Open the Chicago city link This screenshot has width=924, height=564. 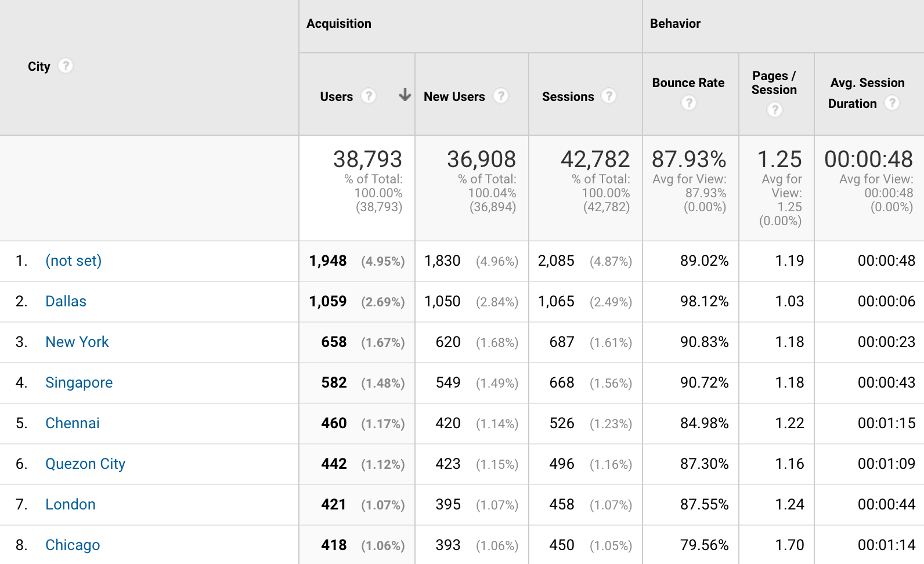click(x=73, y=545)
